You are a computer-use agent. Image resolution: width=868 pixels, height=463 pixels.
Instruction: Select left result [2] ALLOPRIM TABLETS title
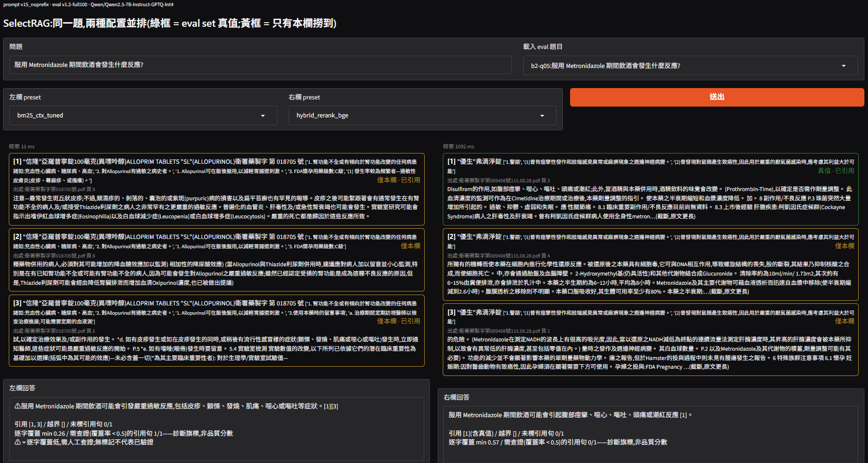(159, 237)
